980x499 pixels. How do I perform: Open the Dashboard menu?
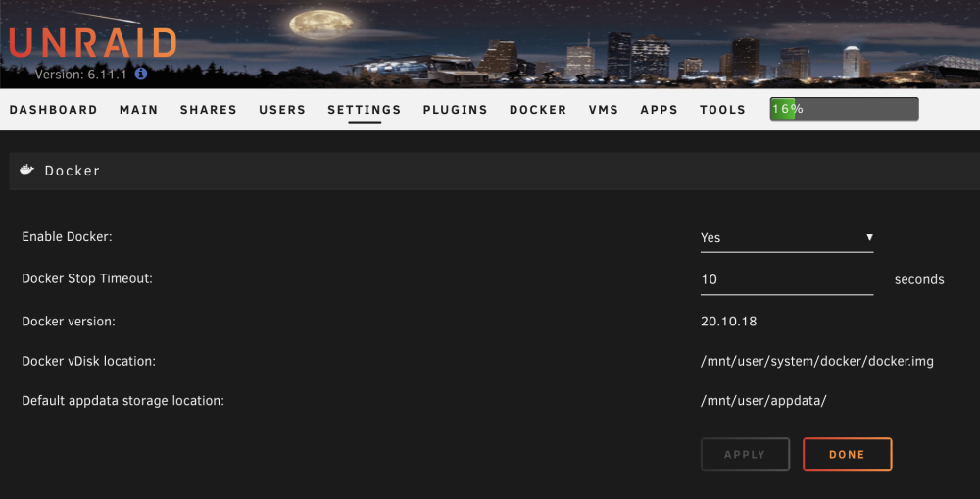coord(54,110)
